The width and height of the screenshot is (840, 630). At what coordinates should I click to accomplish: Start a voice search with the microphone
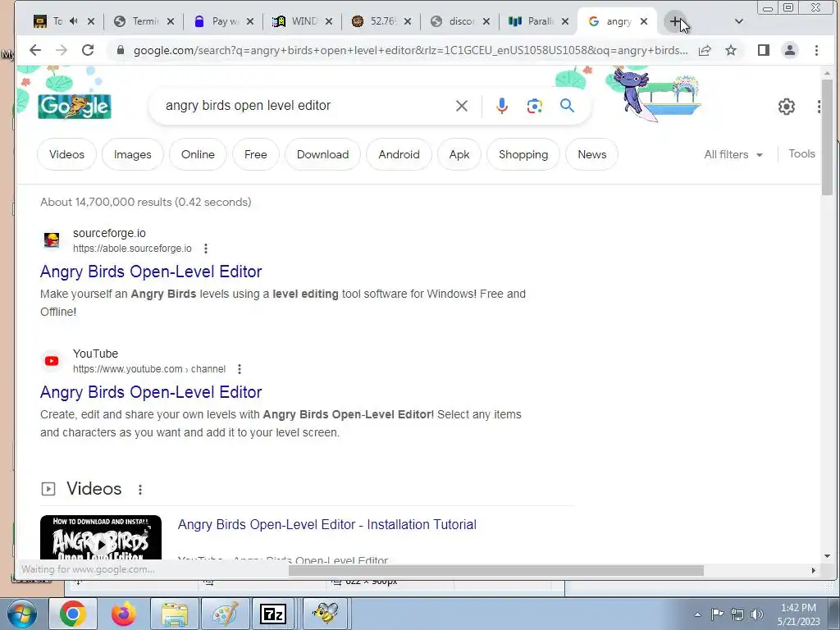coord(501,106)
